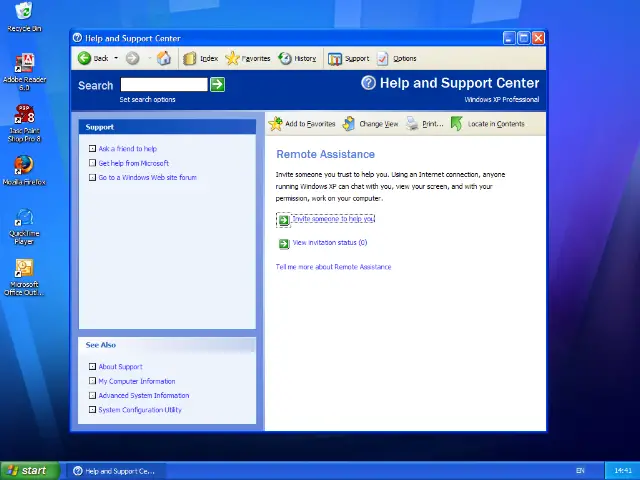The image size is (640, 480).
Task: Open 'Tell me more about Remote Assistance'
Action: [x=333, y=267]
